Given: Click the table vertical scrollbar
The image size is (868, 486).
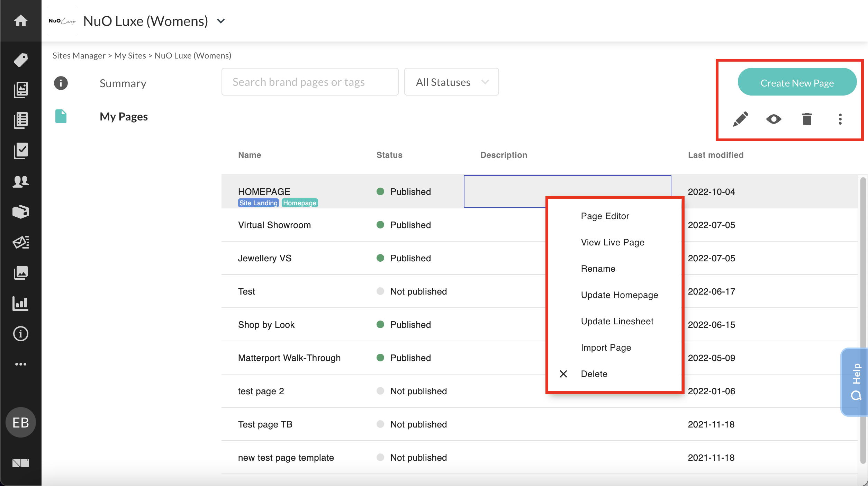Looking at the screenshot, I should point(863,320).
